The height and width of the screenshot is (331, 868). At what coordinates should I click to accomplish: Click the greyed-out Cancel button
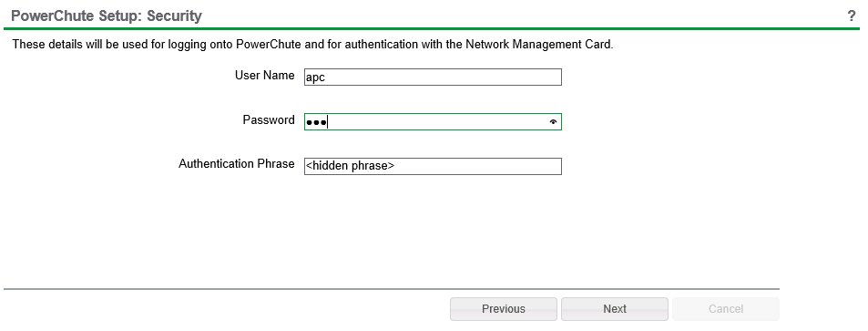[x=726, y=309]
